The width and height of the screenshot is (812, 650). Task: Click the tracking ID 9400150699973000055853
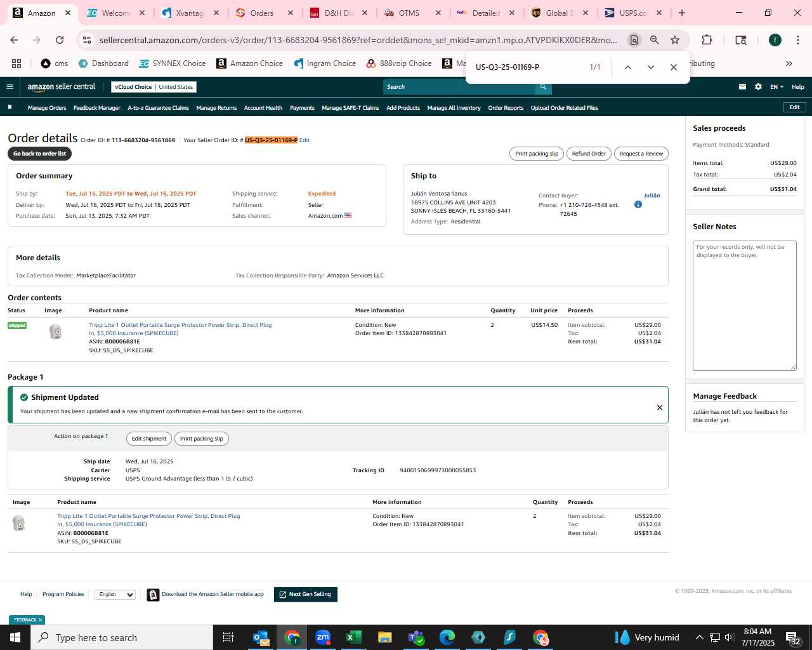pos(438,470)
